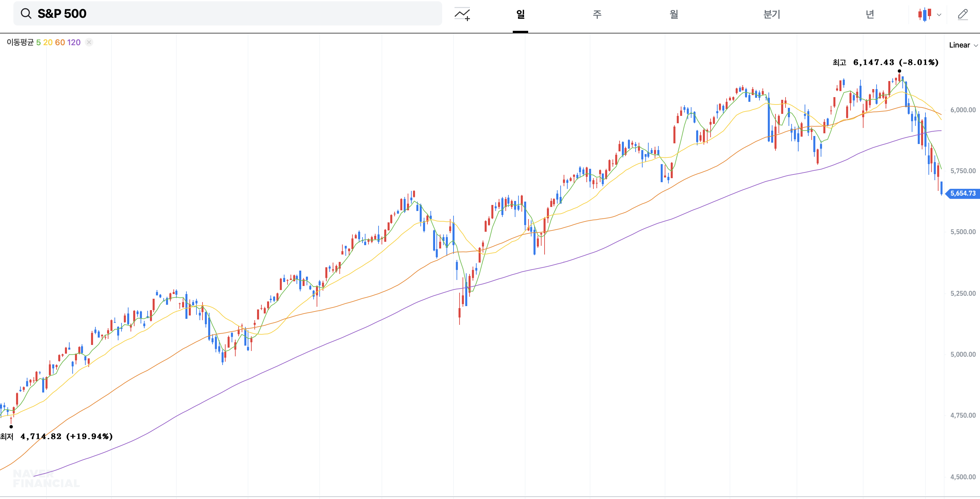Click the 120-day moving average value

74,42
